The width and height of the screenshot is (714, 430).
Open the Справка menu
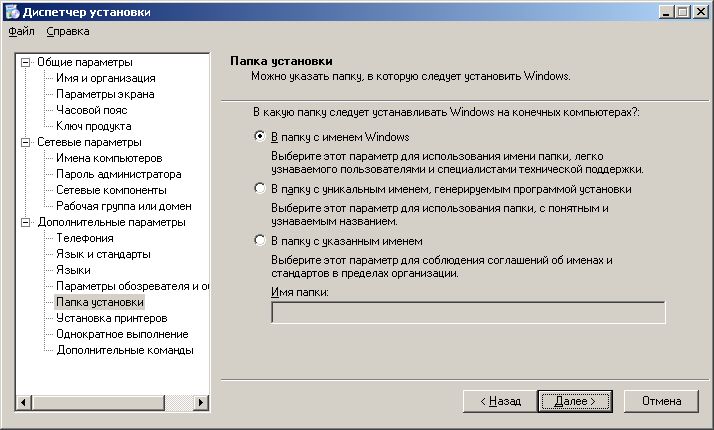pyautogui.click(x=67, y=31)
